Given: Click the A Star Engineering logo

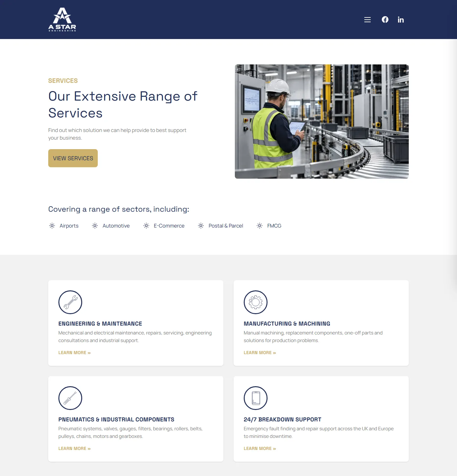Looking at the screenshot, I should click(x=62, y=19).
